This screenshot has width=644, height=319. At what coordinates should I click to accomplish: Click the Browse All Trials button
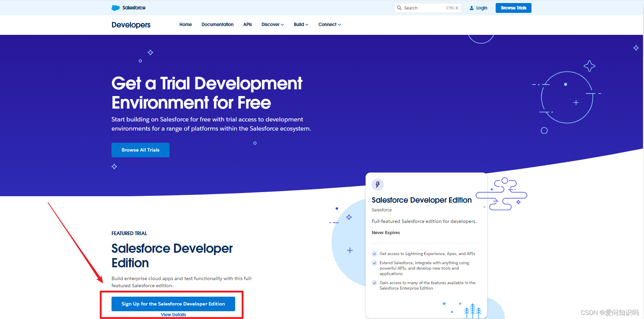pyautogui.click(x=141, y=150)
